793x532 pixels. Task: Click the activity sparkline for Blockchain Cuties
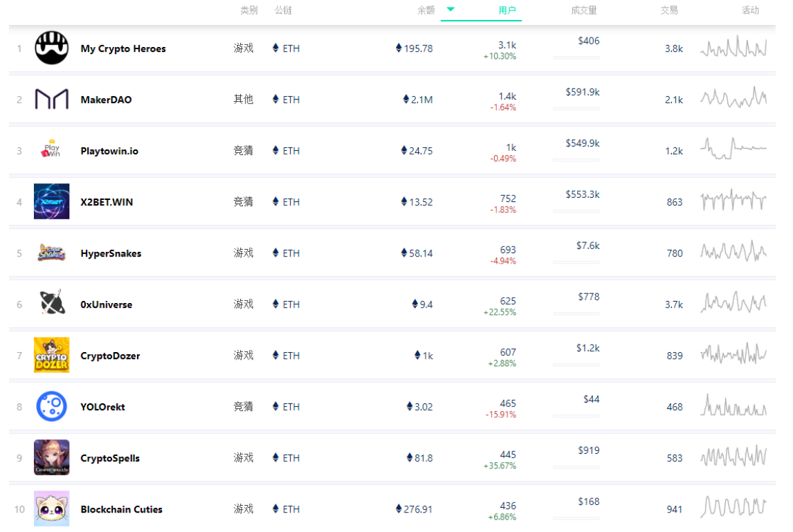733,507
